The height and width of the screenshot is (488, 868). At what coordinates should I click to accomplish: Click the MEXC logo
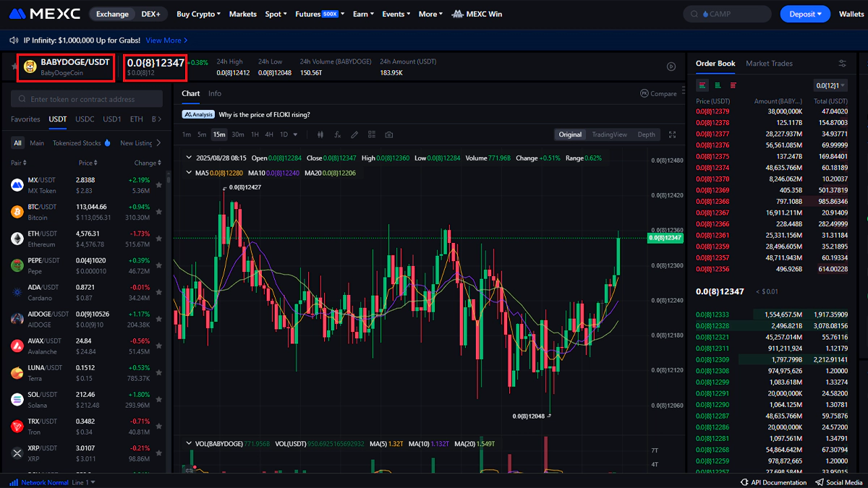tap(44, 14)
